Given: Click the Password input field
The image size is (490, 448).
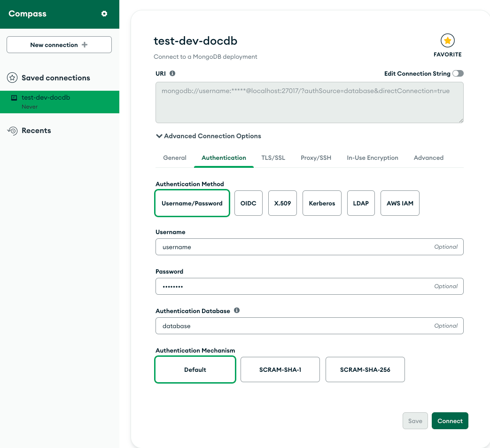Looking at the screenshot, I should pos(310,286).
